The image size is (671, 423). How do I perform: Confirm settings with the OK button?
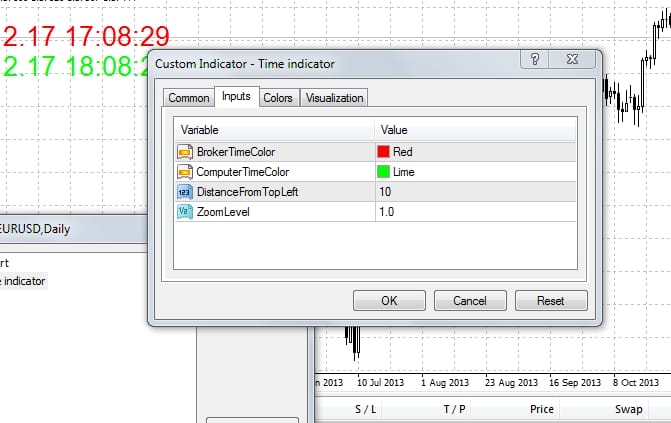point(390,300)
